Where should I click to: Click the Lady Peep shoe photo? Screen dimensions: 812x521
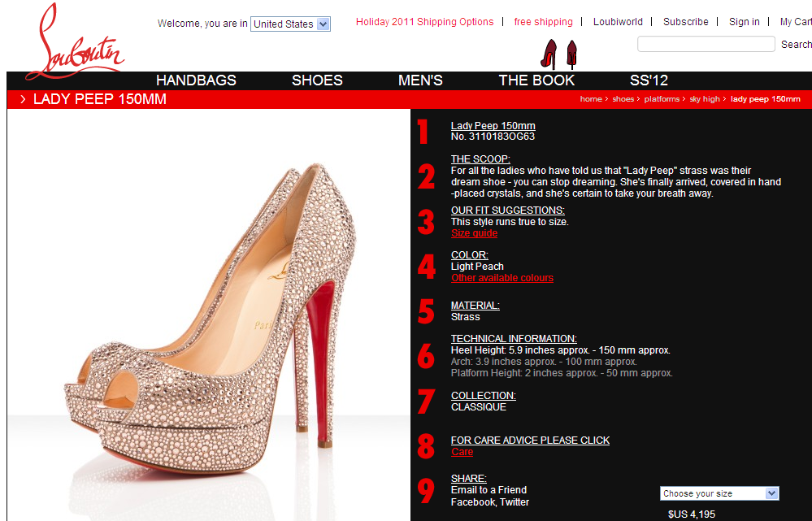click(203, 317)
